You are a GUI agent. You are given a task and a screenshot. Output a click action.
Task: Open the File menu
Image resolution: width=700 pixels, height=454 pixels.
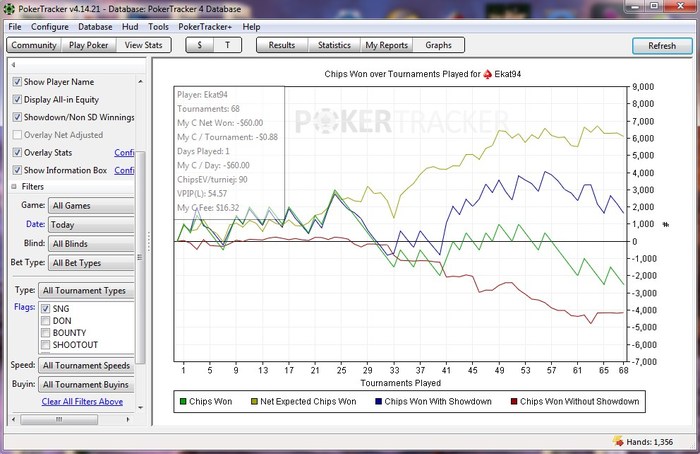pos(15,27)
